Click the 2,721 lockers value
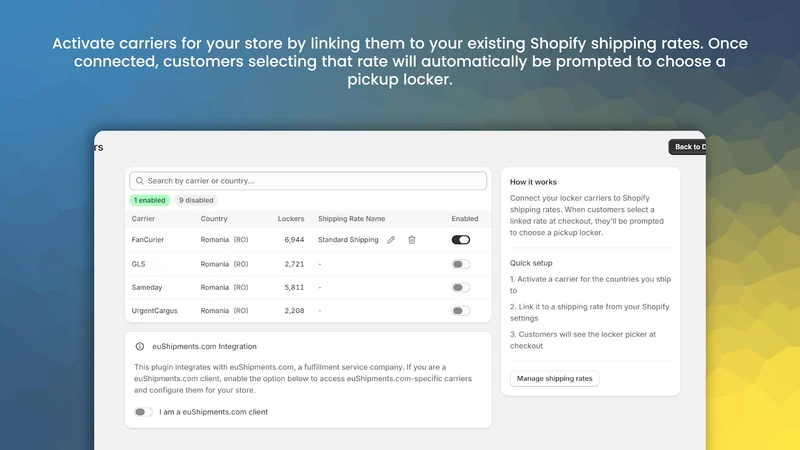 click(x=294, y=264)
